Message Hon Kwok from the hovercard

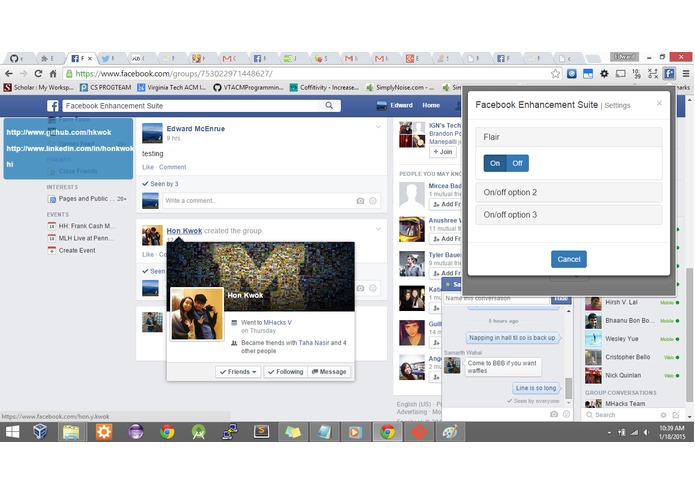coord(329,372)
